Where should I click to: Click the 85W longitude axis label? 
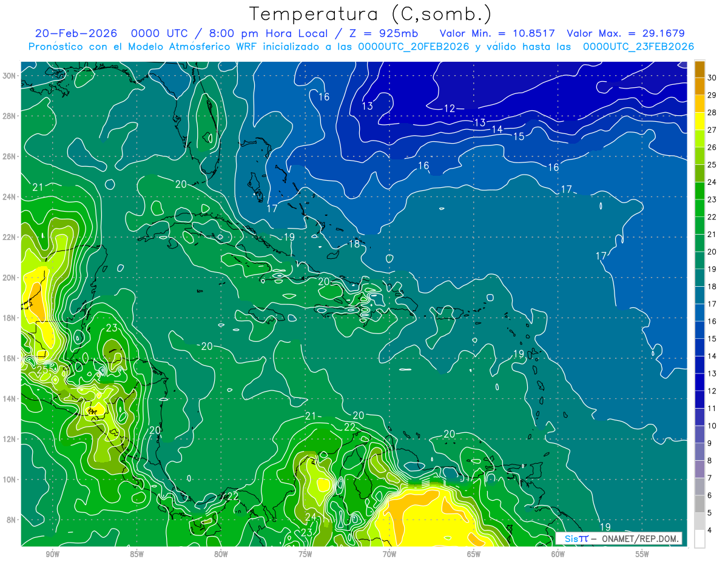tap(136, 554)
